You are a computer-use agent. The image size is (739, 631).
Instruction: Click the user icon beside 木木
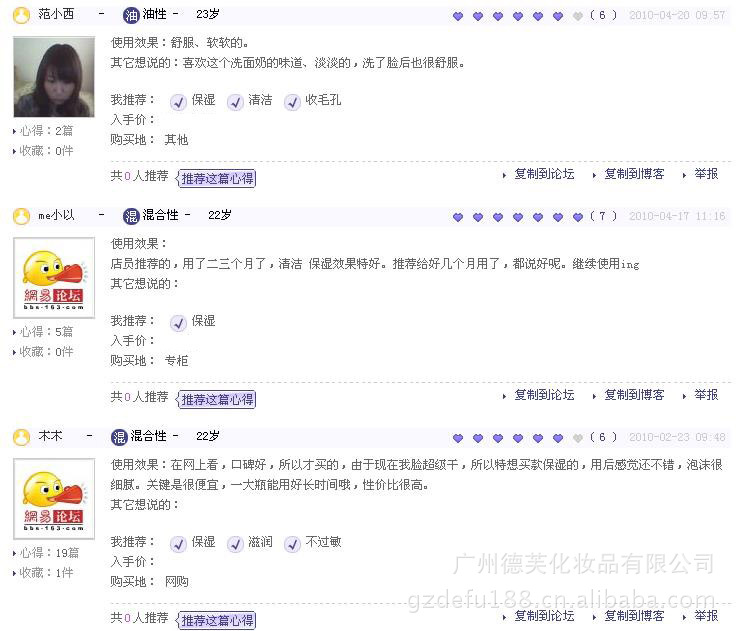pos(21,437)
